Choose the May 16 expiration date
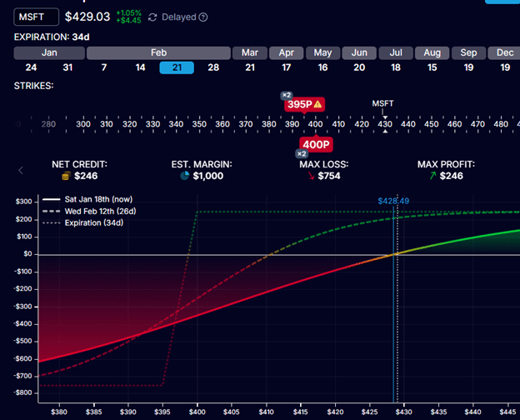 click(x=322, y=67)
